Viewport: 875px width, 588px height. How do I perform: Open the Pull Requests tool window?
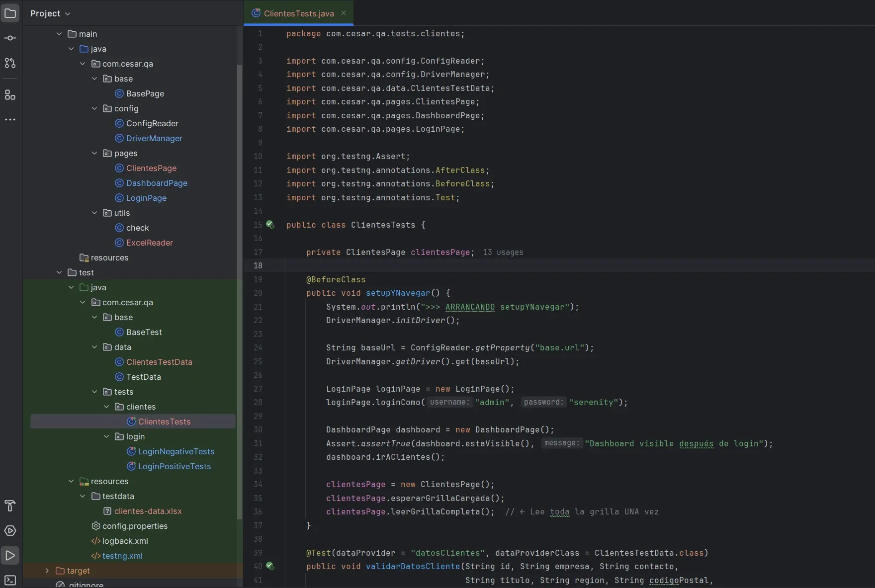[x=10, y=63]
